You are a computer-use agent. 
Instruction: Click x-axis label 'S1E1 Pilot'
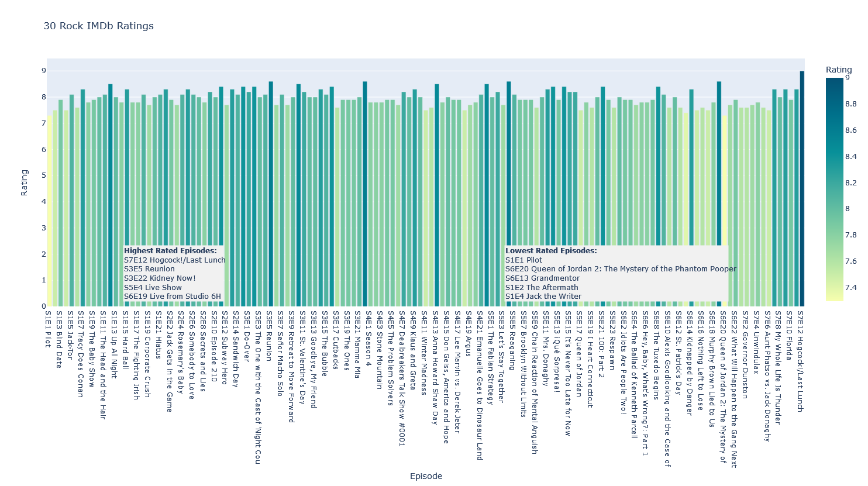pyautogui.click(x=47, y=329)
